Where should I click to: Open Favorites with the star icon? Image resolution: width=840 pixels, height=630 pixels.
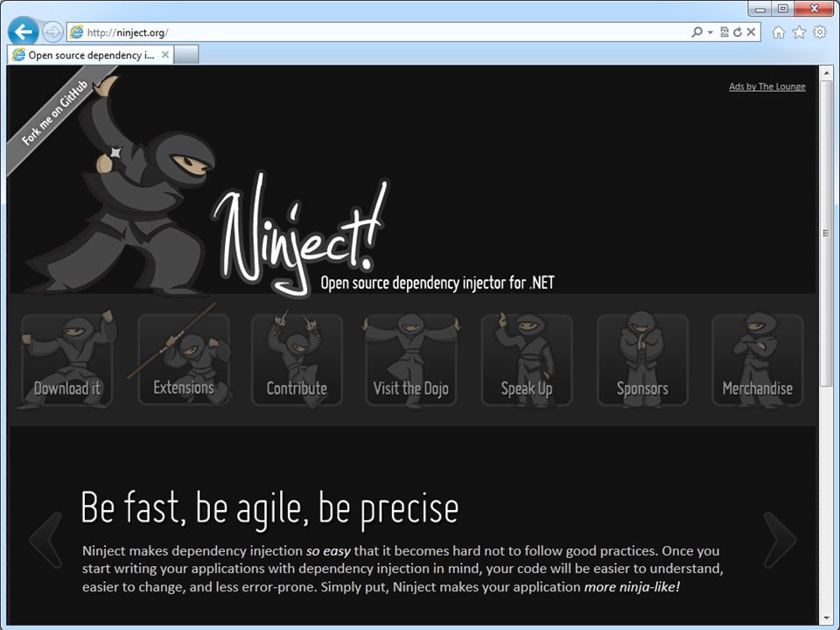click(799, 32)
